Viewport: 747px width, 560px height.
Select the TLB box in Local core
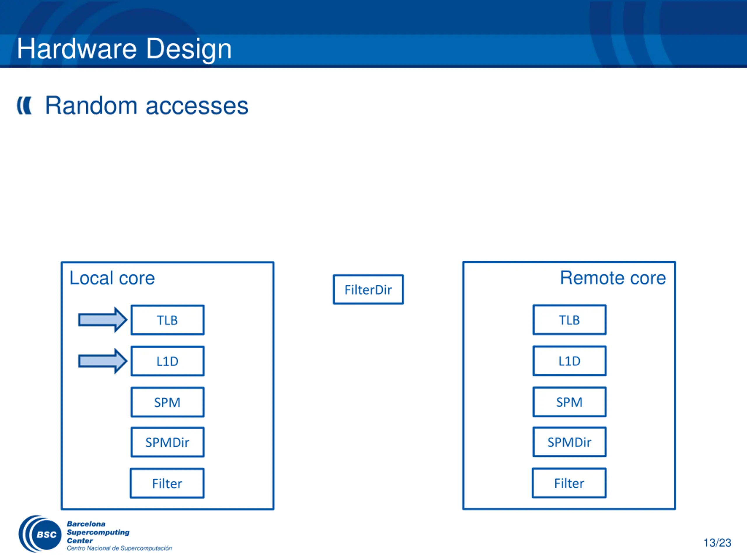(x=167, y=320)
